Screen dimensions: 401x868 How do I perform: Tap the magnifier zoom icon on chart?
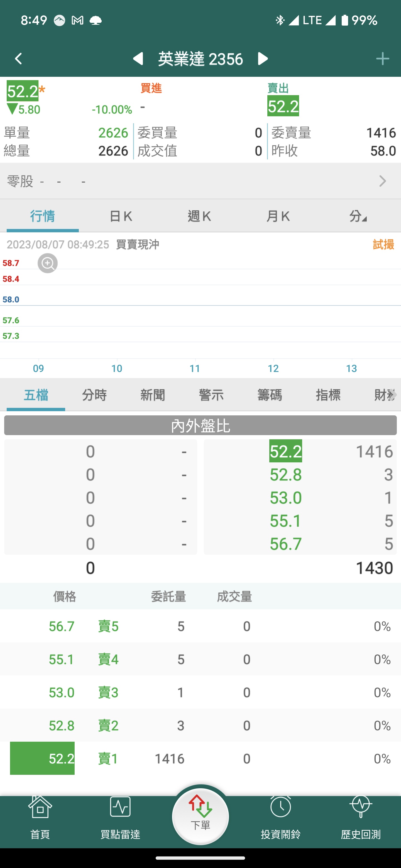(48, 263)
